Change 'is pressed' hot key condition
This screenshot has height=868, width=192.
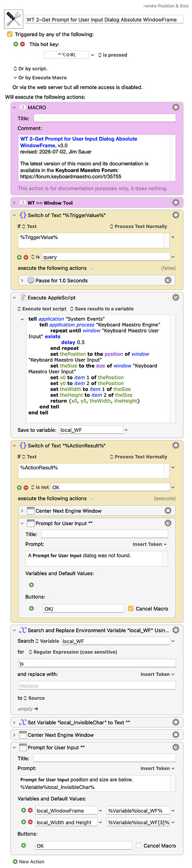tap(113, 55)
